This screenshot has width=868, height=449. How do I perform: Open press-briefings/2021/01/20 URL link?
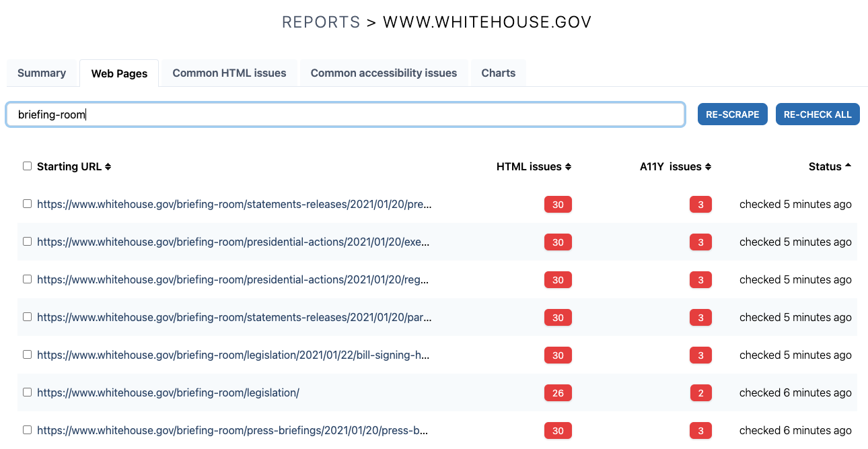pyautogui.click(x=232, y=430)
